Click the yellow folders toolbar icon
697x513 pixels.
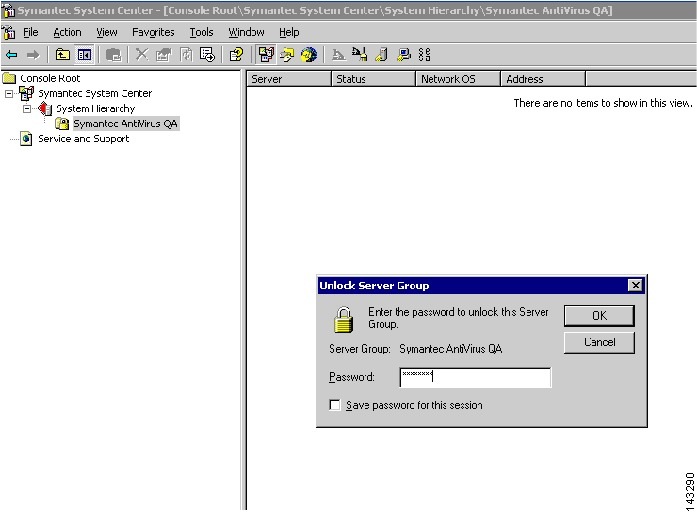pos(287,55)
